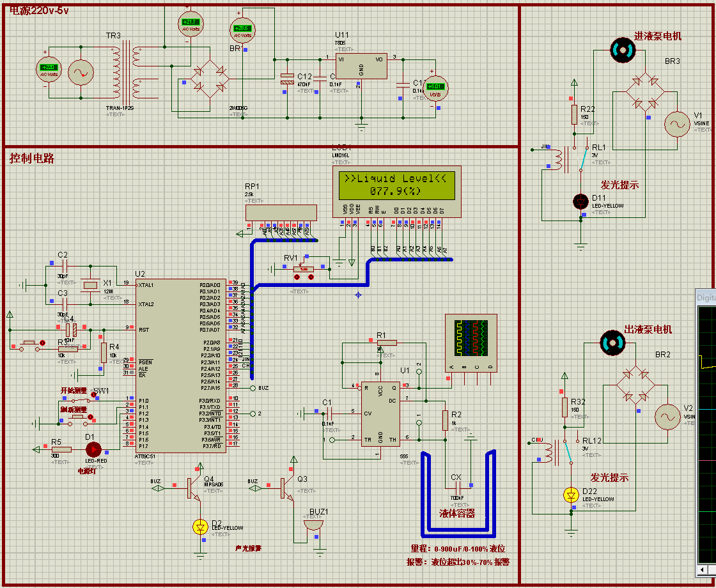Viewport: 716px width, 588px height.
Task: Select the D2 LED-YELLOW alarm diode
Action: click(x=200, y=527)
